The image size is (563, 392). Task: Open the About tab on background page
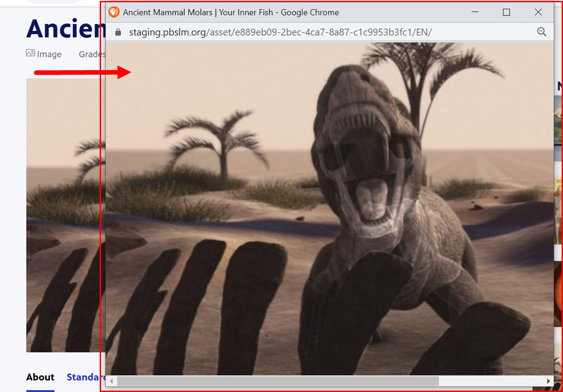coord(40,377)
